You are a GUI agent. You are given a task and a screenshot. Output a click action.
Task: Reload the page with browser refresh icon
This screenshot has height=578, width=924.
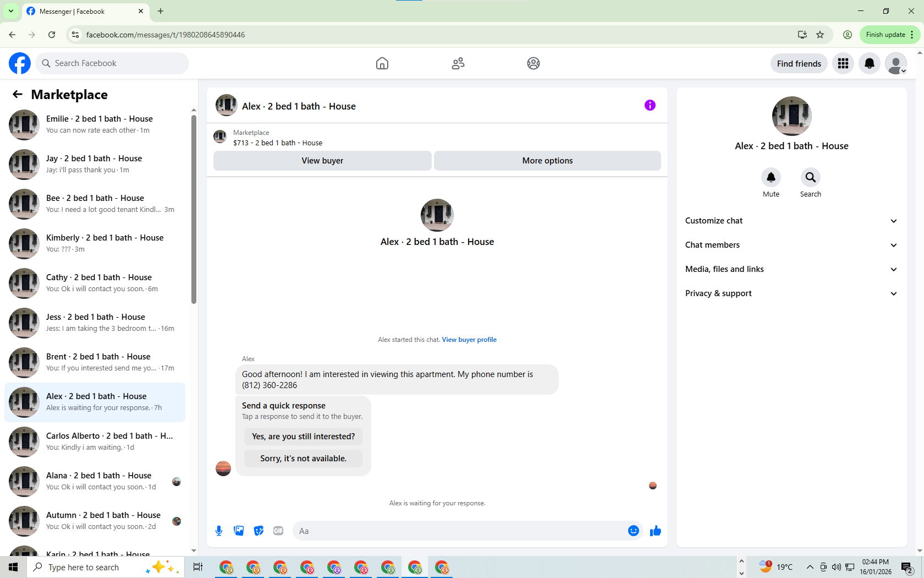[x=52, y=35]
